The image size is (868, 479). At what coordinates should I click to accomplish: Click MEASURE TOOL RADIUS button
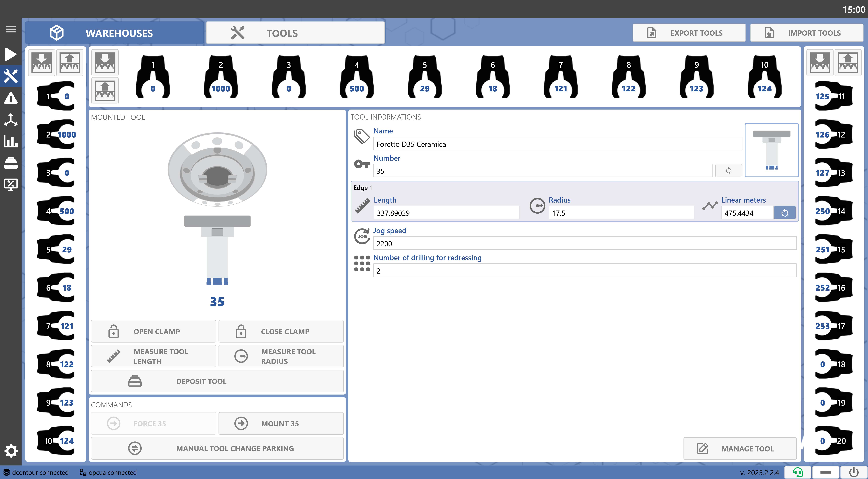click(x=281, y=356)
